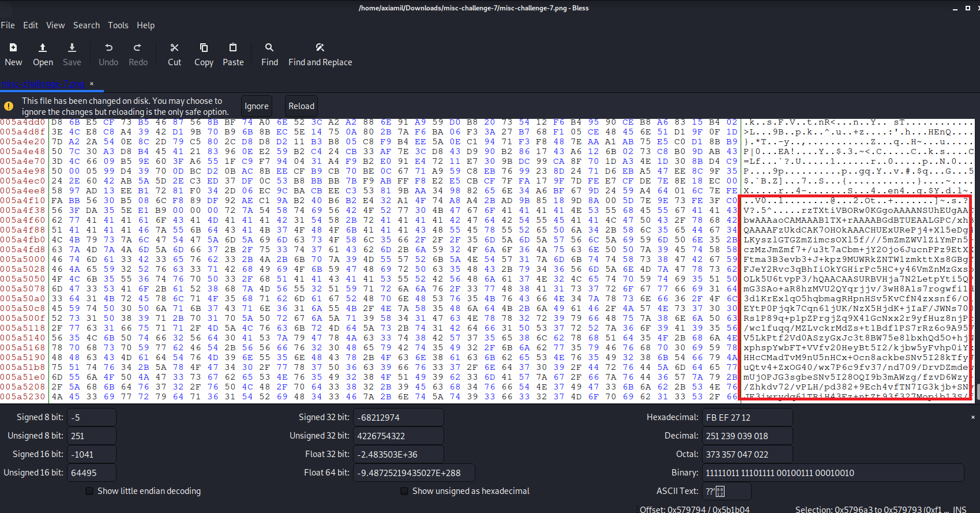
Task: Toggle Show unsigned as hexadecimal checkbox
Action: pos(404,491)
